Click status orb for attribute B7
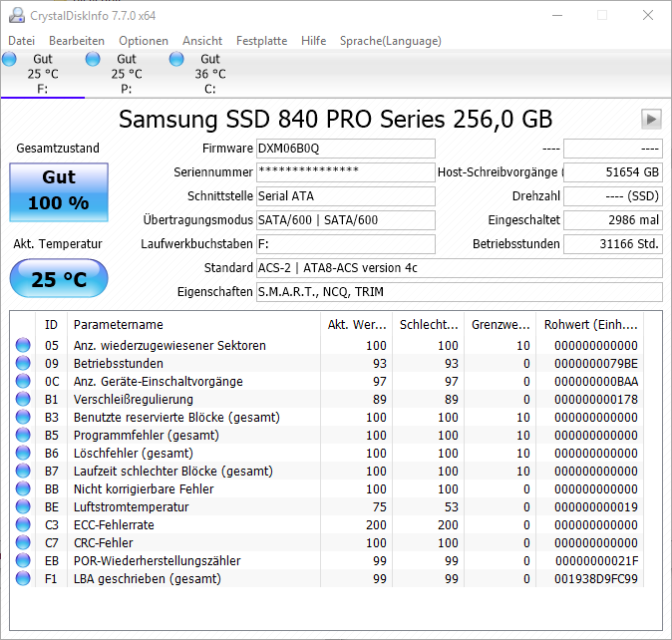The image size is (672, 640). [23, 471]
